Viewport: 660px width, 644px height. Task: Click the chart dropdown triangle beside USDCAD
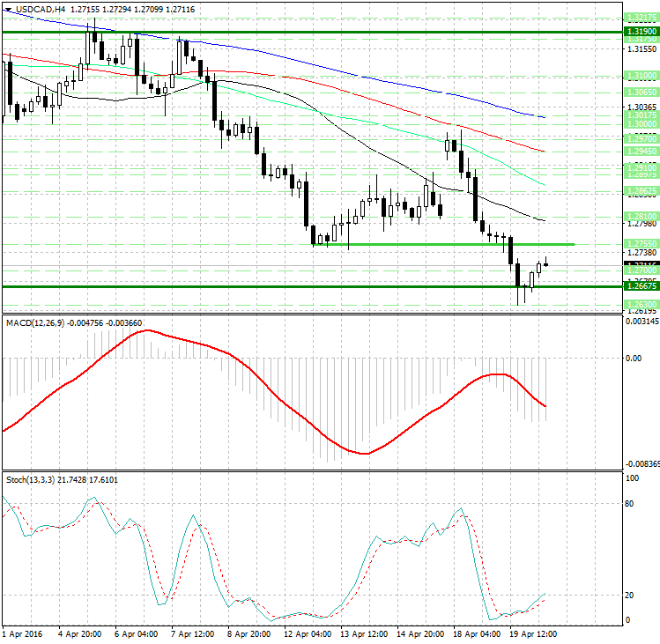click(8, 9)
